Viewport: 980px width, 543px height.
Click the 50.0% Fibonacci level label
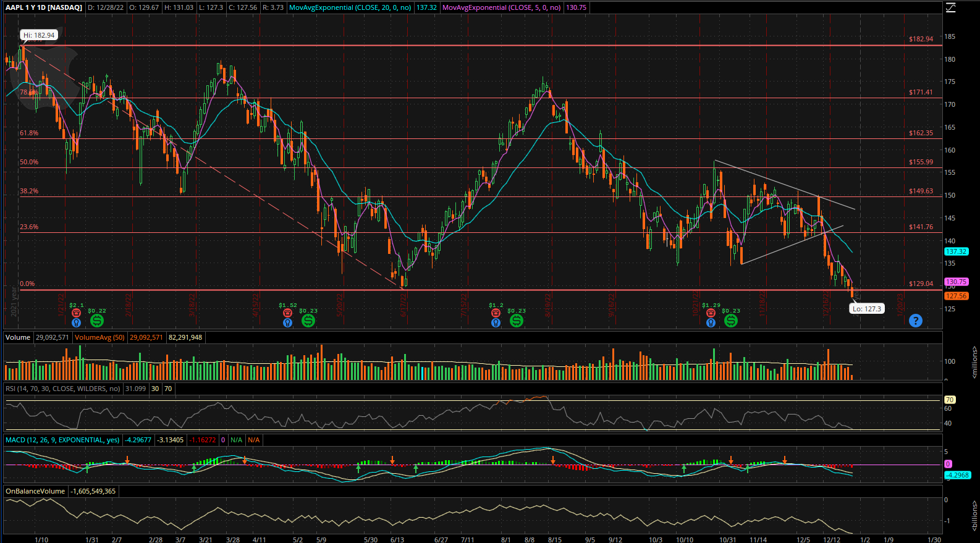(29, 162)
